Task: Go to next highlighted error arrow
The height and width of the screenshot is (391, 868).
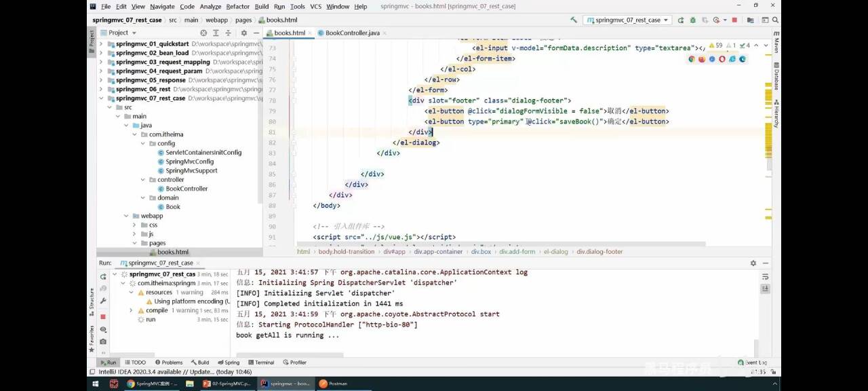Action: (x=766, y=45)
